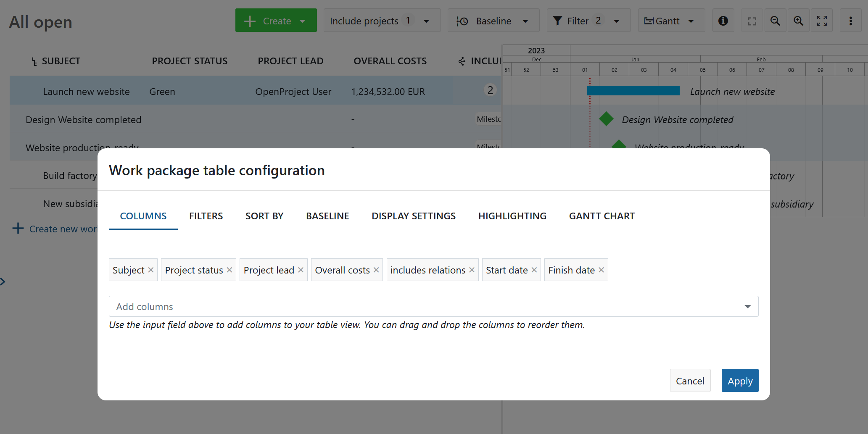Activate the Zen mode fullscreen icon
868x434 pixels.
(x=822, y=20)
